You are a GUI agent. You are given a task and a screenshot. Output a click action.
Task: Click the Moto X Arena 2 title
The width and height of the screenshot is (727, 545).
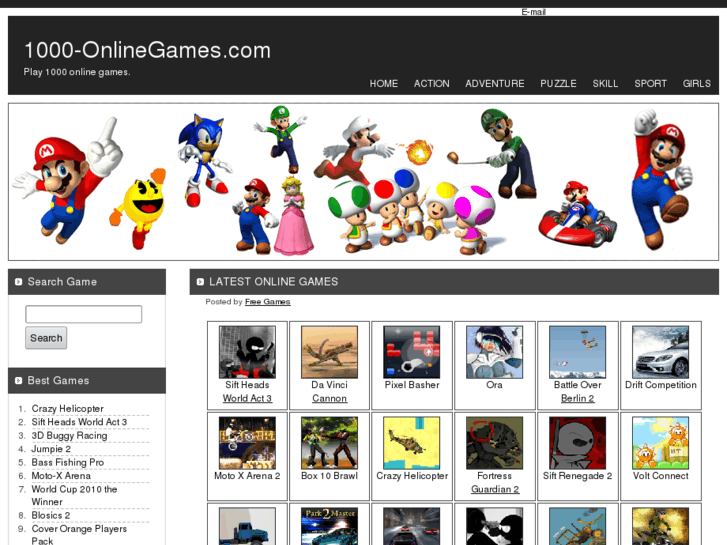[247, 475]
